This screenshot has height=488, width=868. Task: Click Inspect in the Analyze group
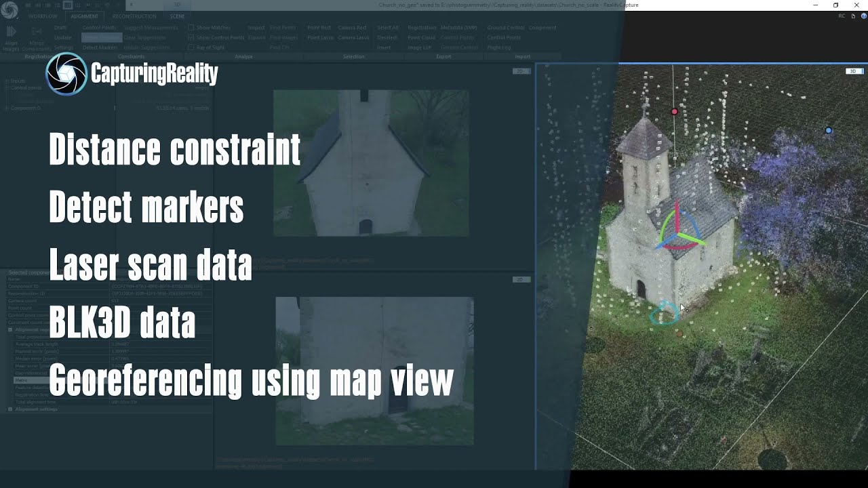256,28
